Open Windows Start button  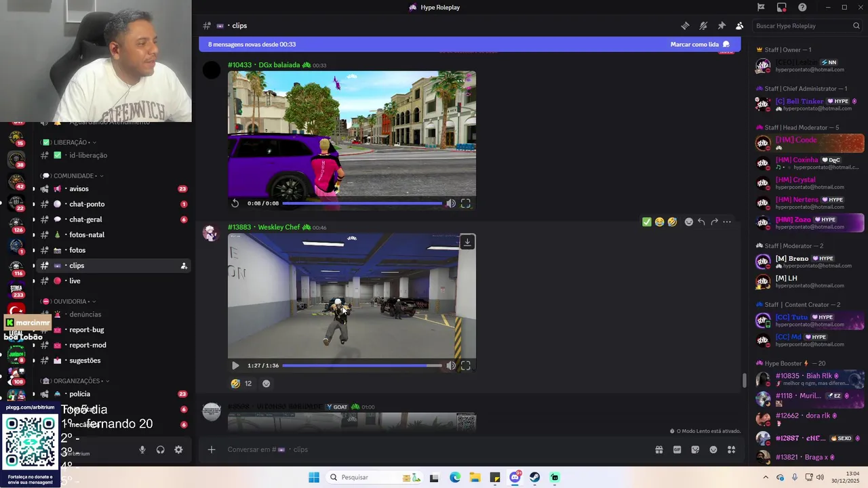314,477
